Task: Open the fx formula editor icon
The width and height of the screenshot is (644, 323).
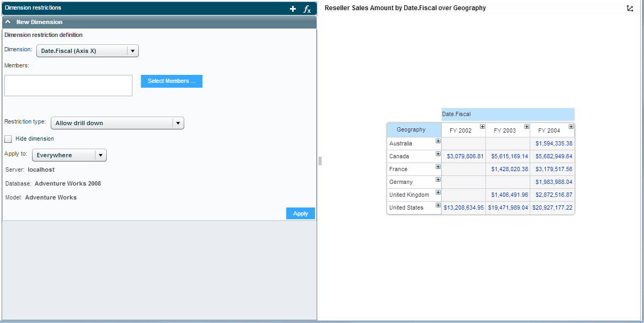Action: tap(307, 9)
